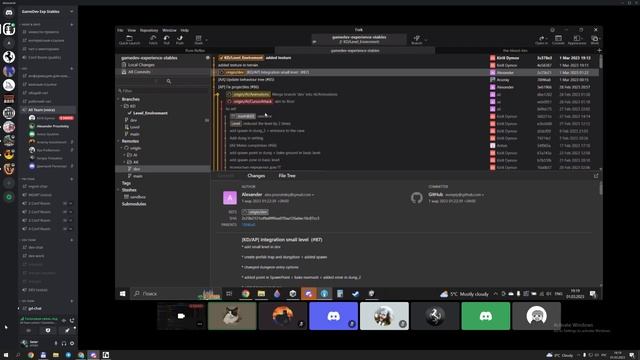Click the Branch toolbar icon in Fork
This screenshot has height=360, width=640.
[x=417, y=40]
